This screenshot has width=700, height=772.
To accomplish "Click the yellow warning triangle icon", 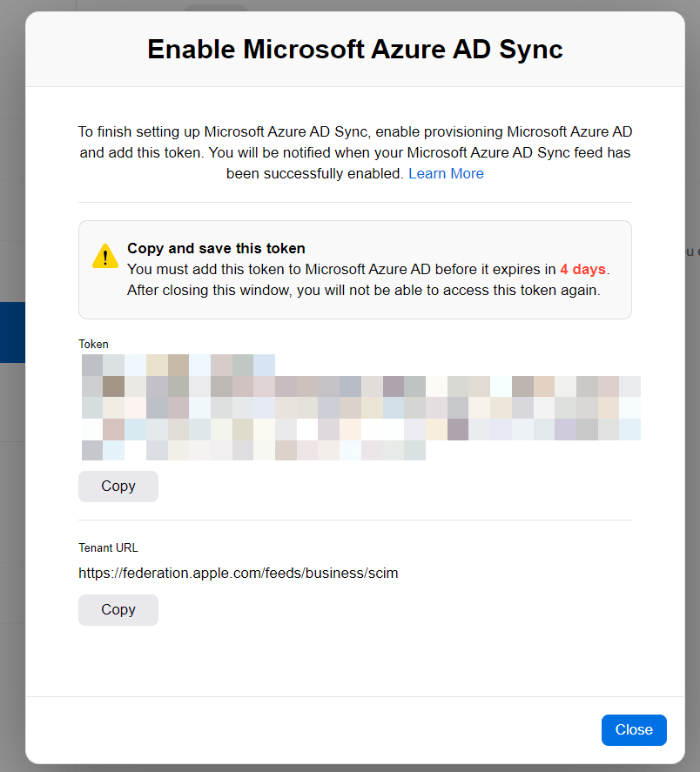I will click(105, 256).
